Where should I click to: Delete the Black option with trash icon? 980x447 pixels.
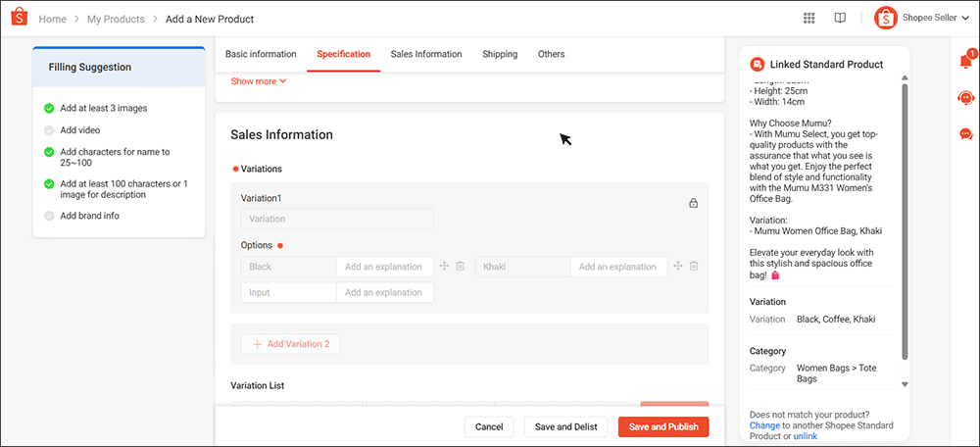tap(460, 267)
